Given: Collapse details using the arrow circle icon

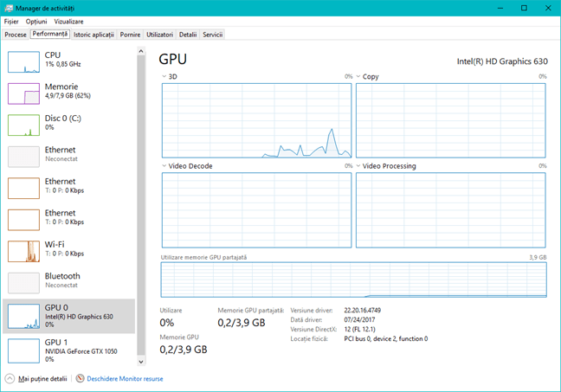Looking at the screenshot, I should (10, 378).
